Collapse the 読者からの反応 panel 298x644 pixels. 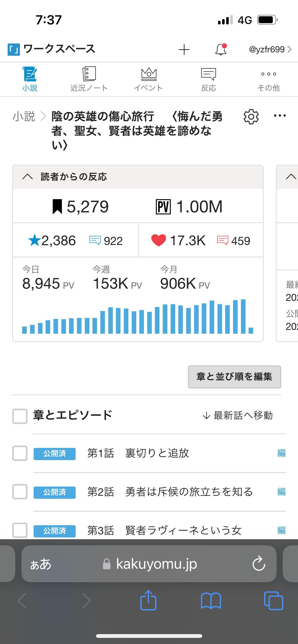(x=28, y=177)
